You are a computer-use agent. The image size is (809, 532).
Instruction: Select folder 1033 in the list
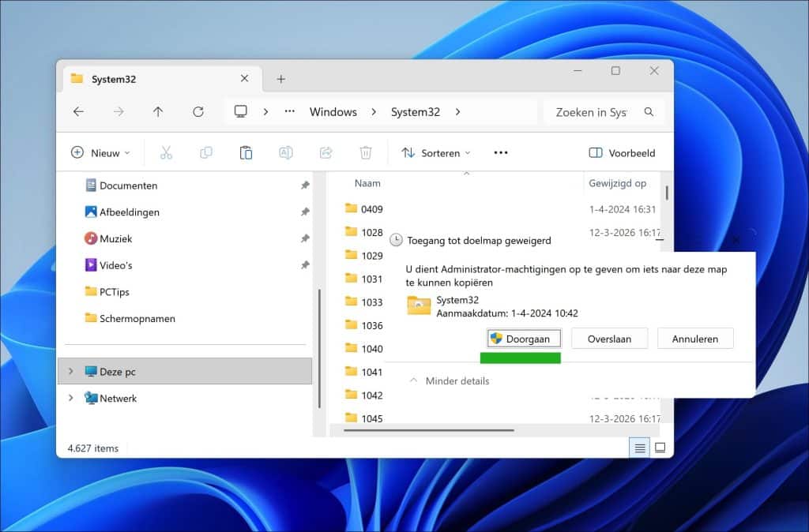(x=372, y=302)
